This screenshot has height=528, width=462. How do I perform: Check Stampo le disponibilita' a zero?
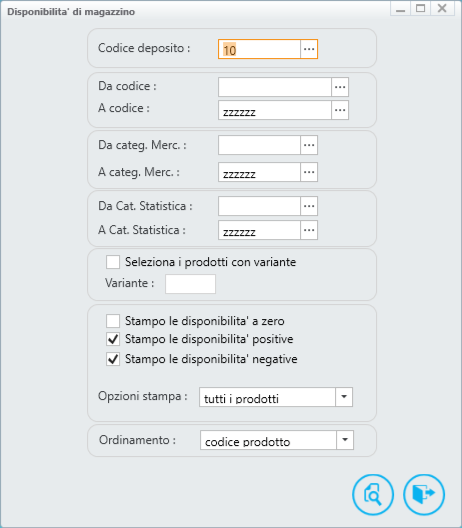click(113, 321)
